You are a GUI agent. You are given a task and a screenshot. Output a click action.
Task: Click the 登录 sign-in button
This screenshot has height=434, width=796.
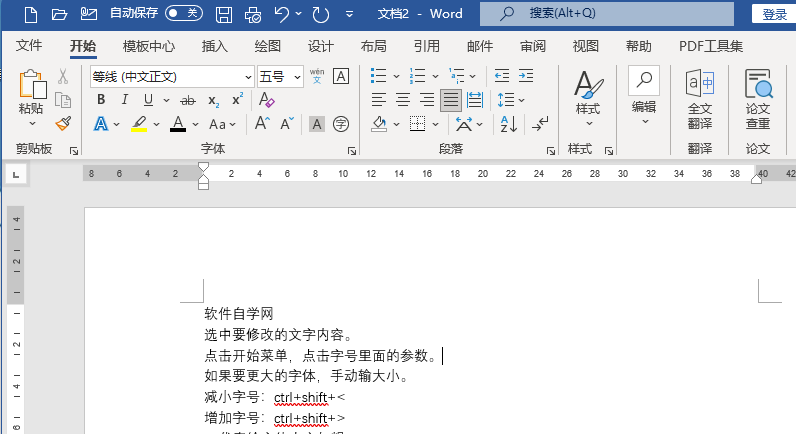[774, 14]
